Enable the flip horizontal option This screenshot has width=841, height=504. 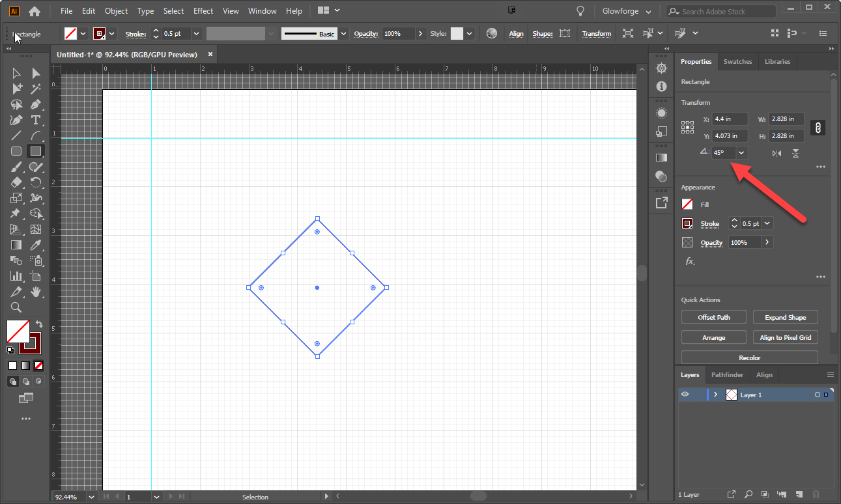(777, 152)
